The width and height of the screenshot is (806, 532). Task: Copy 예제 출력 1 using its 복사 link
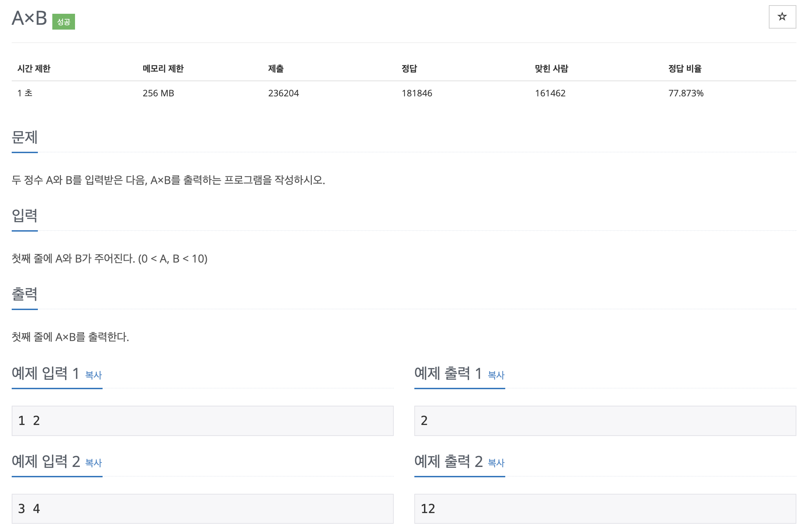[496, 376]
